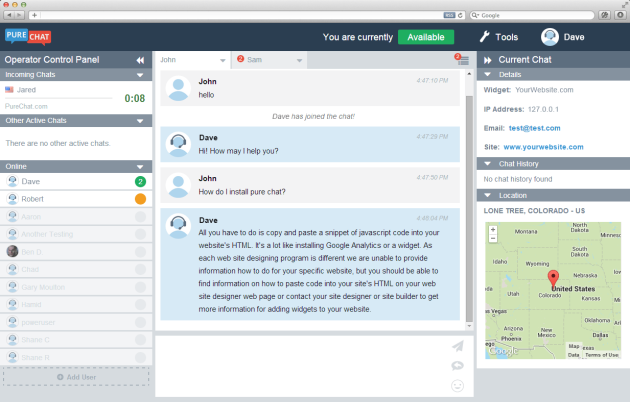This screenshot has height=402, width=630.
Task: Collapse the Online users section
Action: 140,167
